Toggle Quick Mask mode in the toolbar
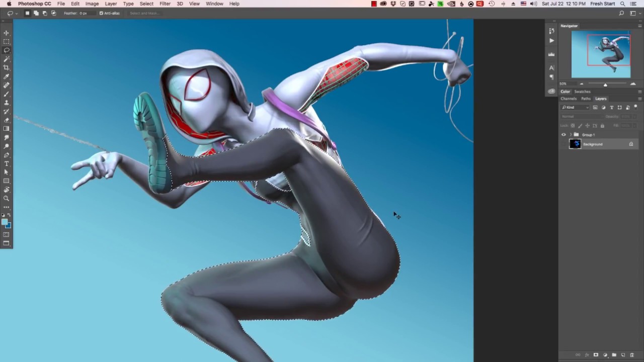 pos(7,235)
